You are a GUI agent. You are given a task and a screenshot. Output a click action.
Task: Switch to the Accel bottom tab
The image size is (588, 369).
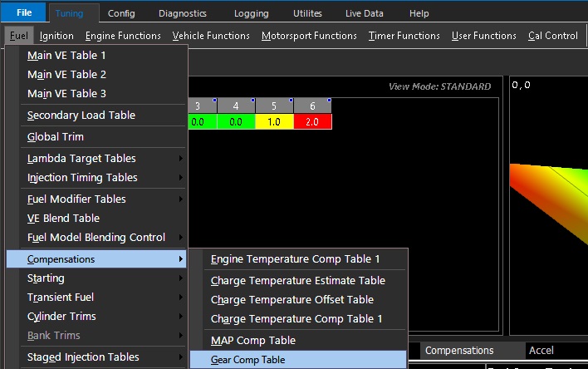click(541, 351)
